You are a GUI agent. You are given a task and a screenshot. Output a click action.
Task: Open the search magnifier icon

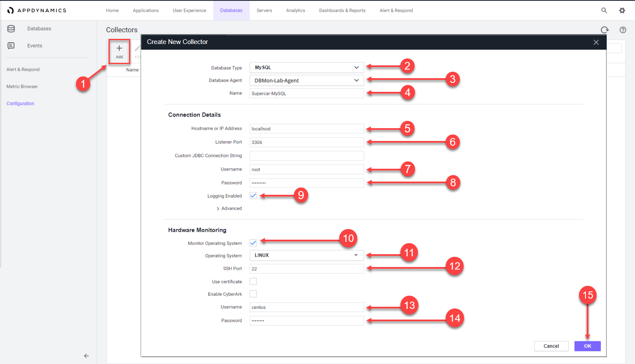604,10
